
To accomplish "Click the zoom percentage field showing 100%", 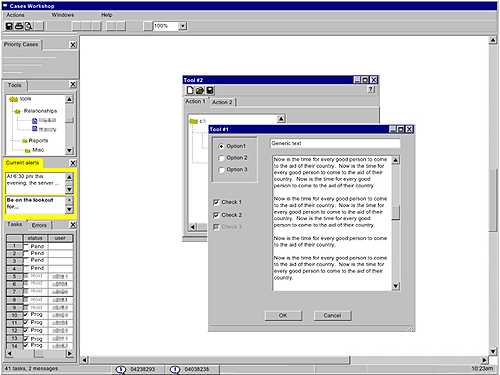I will [x=166, y=26].
